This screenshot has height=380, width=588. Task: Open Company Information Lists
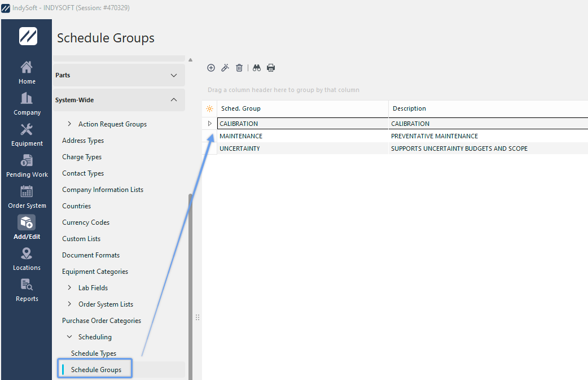[x=103, y=190]
